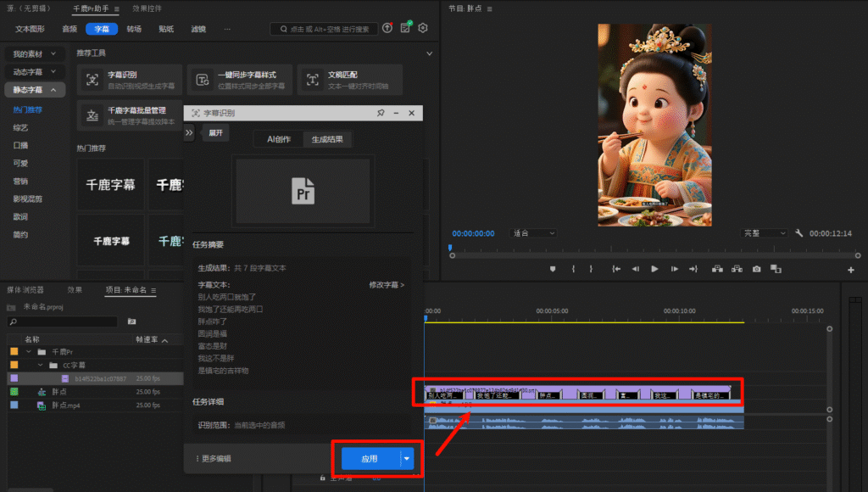Click new search bin icon in project panel
This screenshot has height=492, width=868.
131,321
